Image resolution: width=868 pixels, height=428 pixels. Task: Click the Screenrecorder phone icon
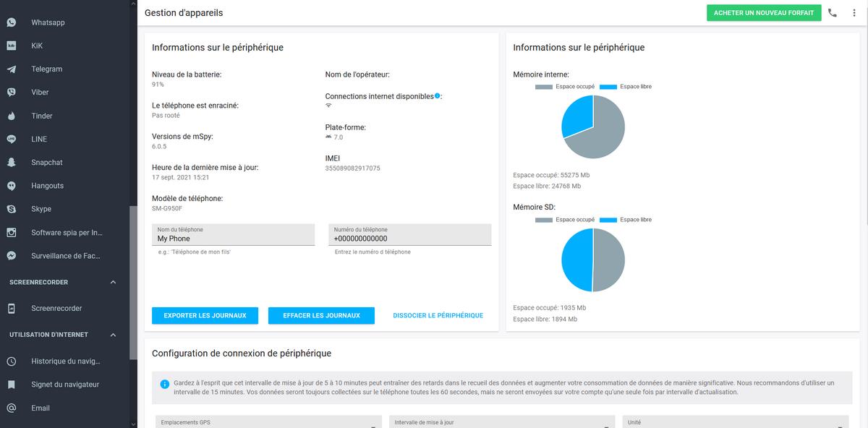point(12,309)
